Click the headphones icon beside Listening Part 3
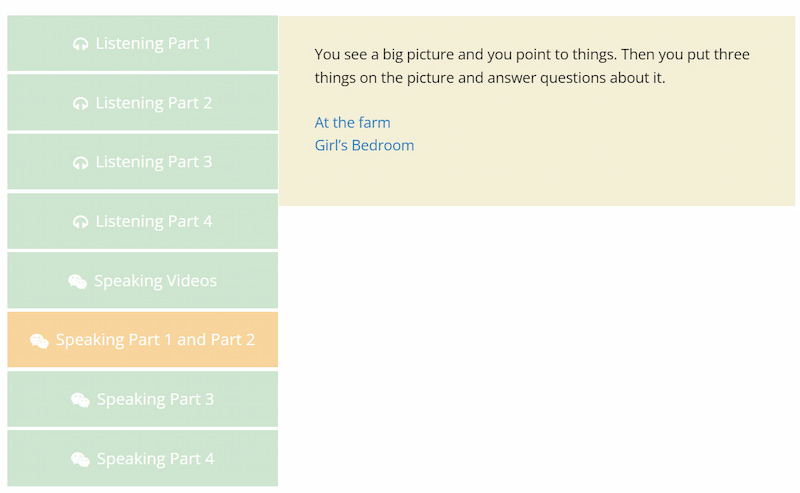Viewport: 800px width, 493px height. tap(81, 162)
